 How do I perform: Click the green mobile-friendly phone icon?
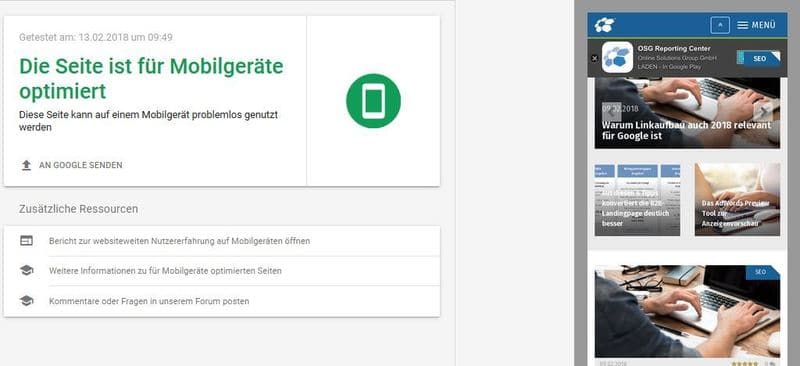[373, 101]
